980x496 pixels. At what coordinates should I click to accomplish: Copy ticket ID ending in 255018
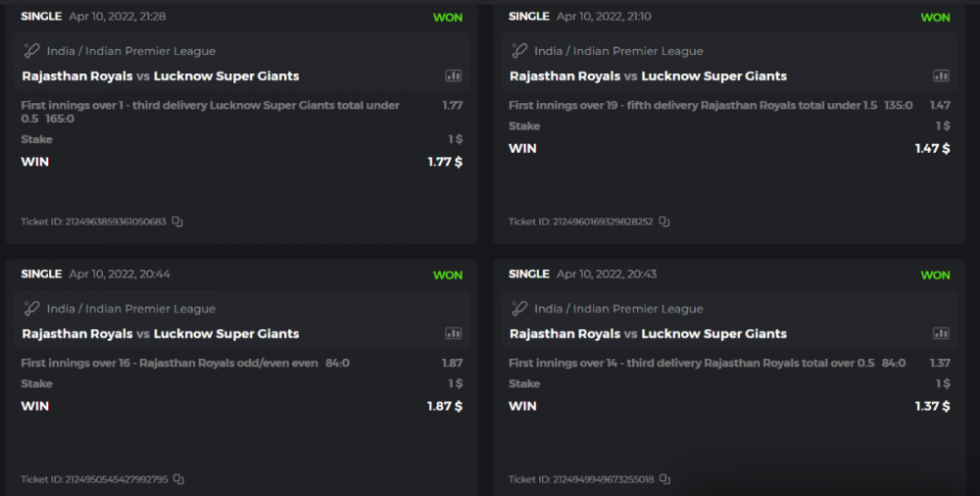click(x=664, y=479)
